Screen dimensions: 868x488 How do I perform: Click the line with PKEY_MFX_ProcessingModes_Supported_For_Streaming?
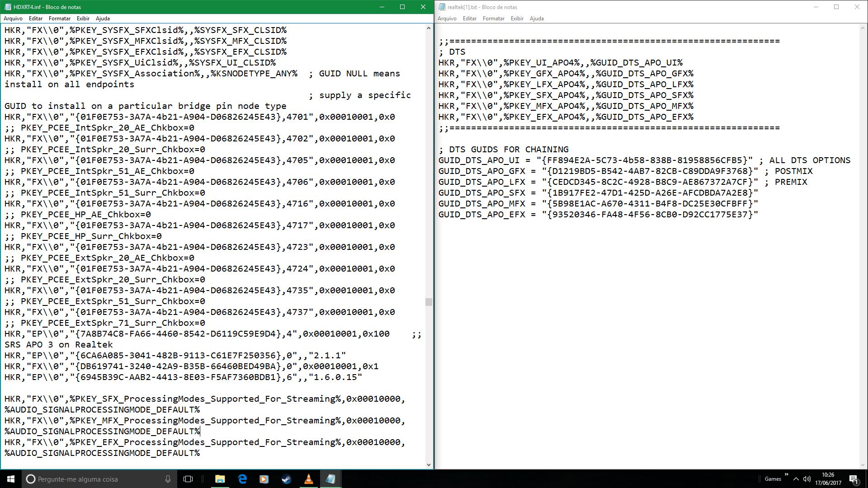205,421
